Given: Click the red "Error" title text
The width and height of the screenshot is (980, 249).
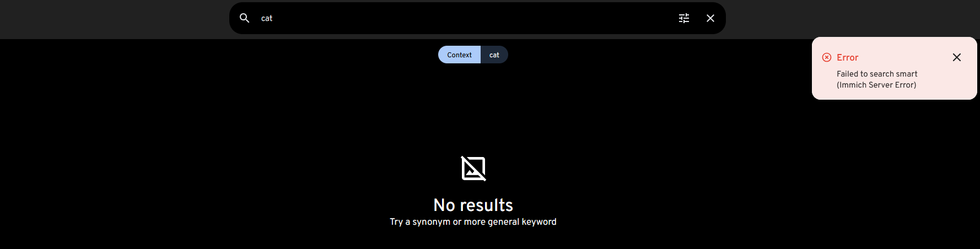Looking at the screenshot, I should pos(847,57).
